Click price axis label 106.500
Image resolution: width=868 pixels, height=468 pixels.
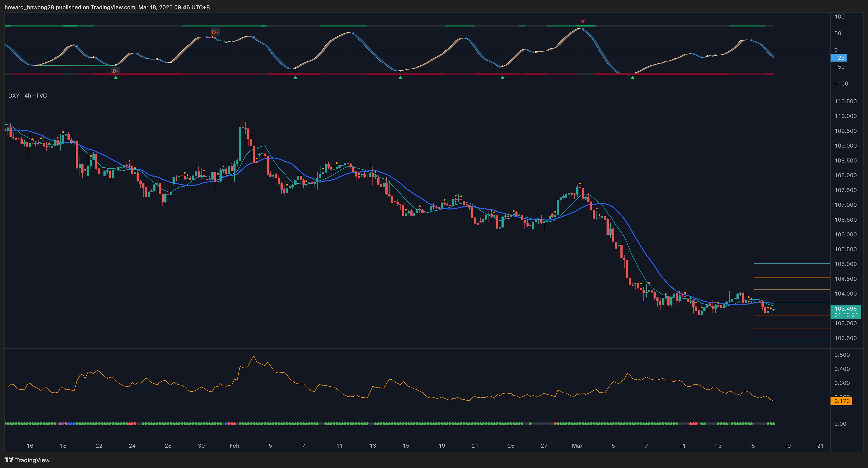point(845,220)
